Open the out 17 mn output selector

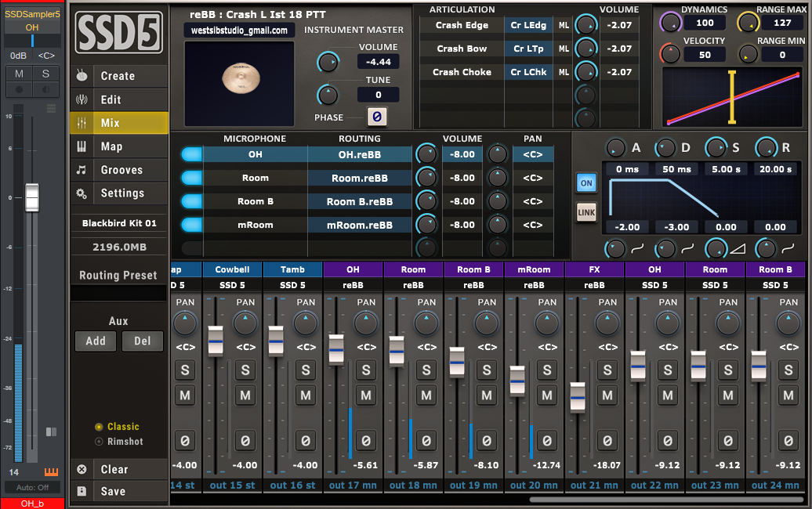pyautogui.click(x=353, y=486)
